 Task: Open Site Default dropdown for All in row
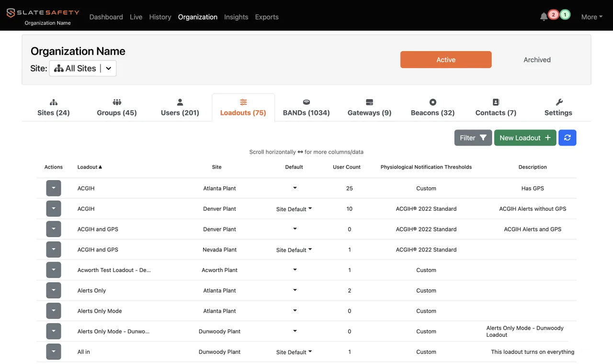coord(294,352)
